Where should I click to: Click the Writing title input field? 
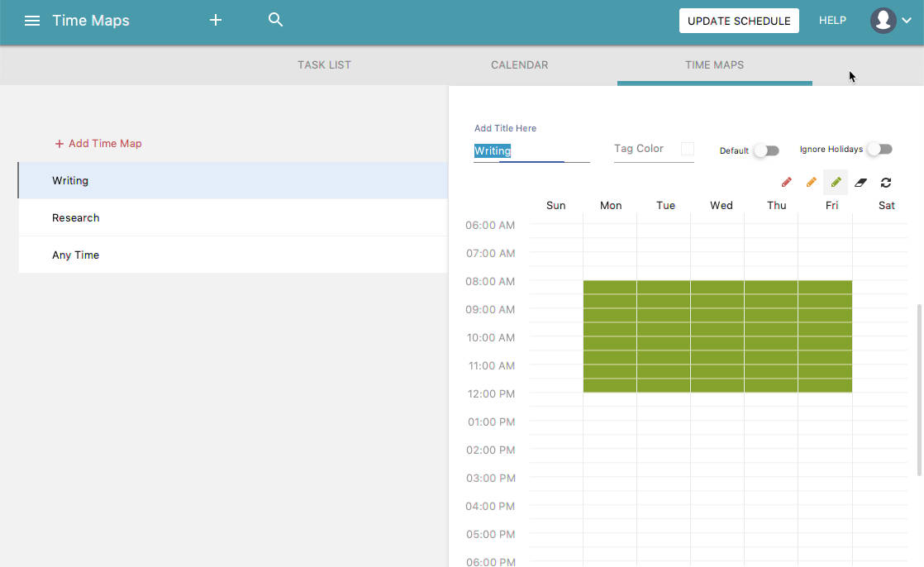point(531,150)
